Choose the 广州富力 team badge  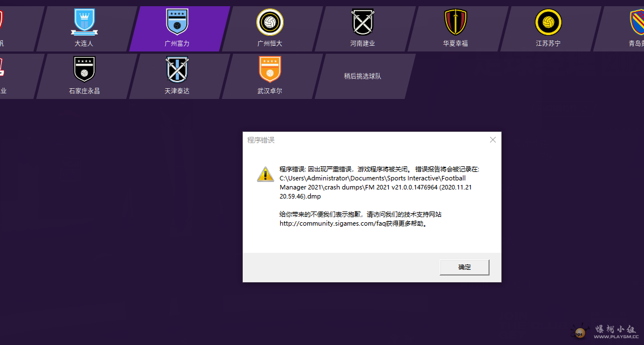point(177,22)
